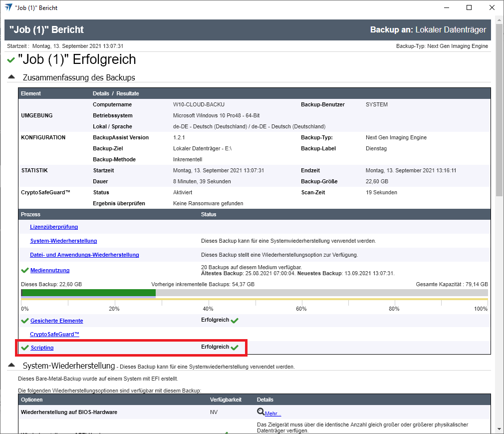Click the green check left of Scripting
This screenshot has width=504, height=434.
pos(24,348)
